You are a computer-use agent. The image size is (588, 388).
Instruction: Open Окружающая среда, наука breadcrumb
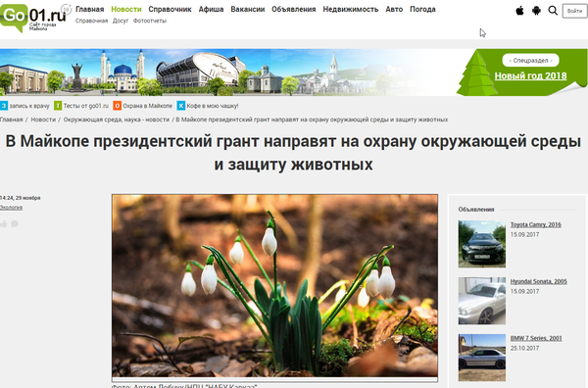pos(117,120)
